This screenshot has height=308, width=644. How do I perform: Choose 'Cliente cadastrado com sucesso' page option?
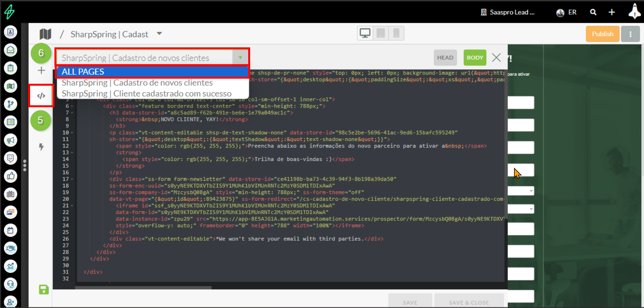pos(146,94)
